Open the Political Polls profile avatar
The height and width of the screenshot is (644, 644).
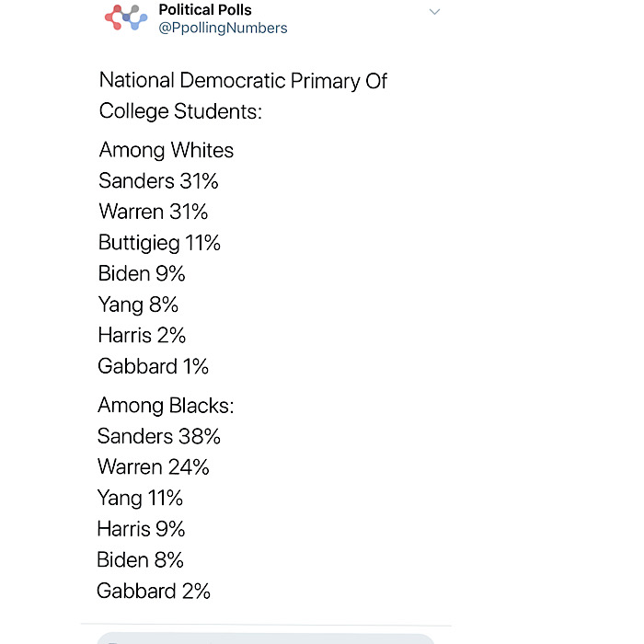126,17
